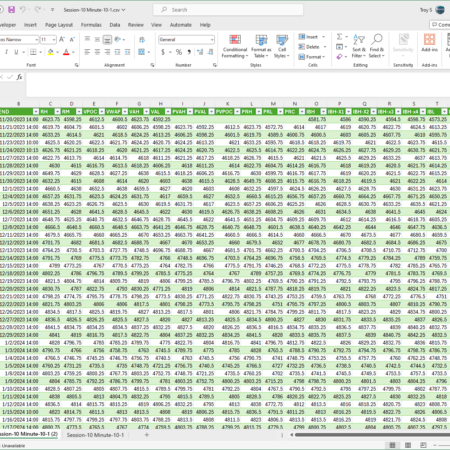The image size is (450, 450).
Task: Click the Increase Font Size icon
Action: [x=62, y=40]
